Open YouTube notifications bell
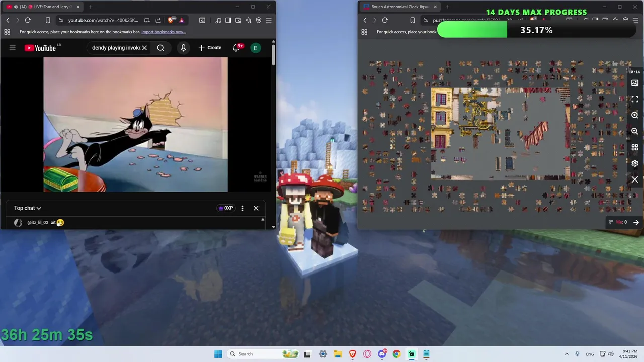The image size is (644, 362). tap(236, 48)
